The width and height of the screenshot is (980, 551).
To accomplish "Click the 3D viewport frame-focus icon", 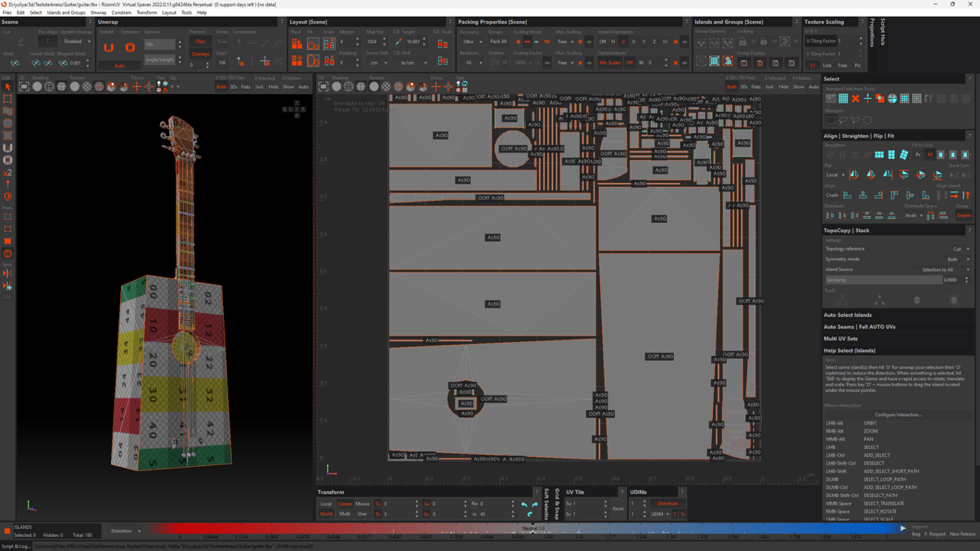I will click(x=24, y=87).
